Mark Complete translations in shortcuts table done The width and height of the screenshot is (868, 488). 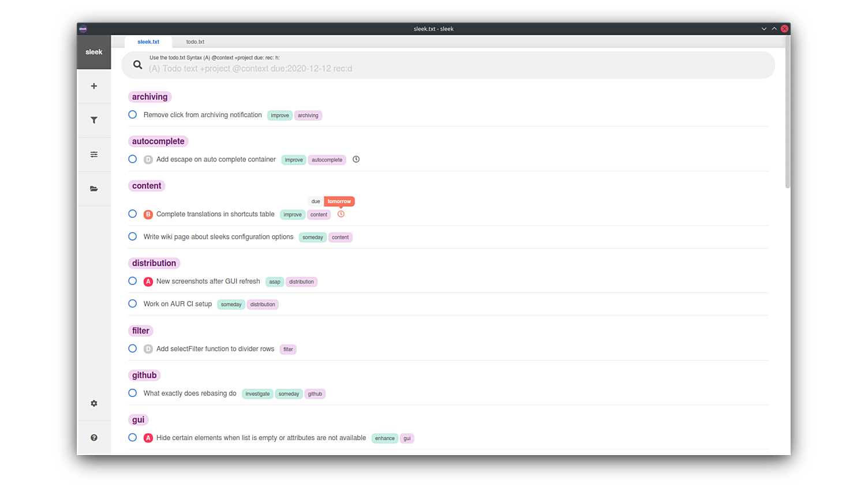(x=133, y=214)
